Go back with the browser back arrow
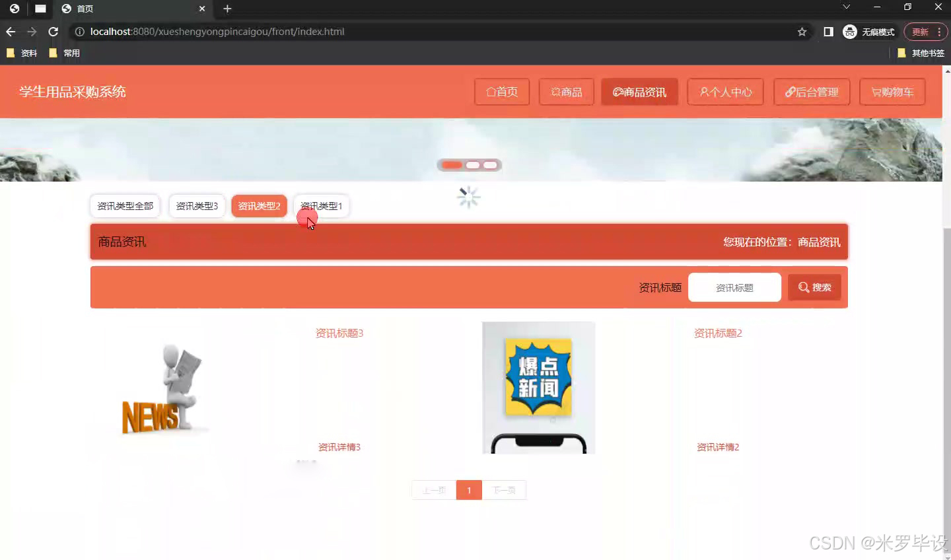This screenshot has width=951, height=560. pos(11,32)
